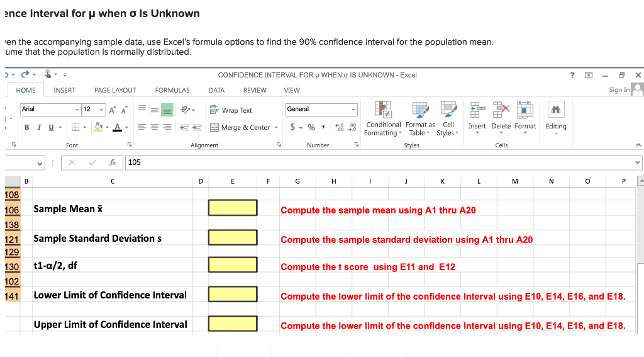This screenshot has width=644, height=357.
Task: Open Format as Table gallery
Action: [x=420, y=119]
